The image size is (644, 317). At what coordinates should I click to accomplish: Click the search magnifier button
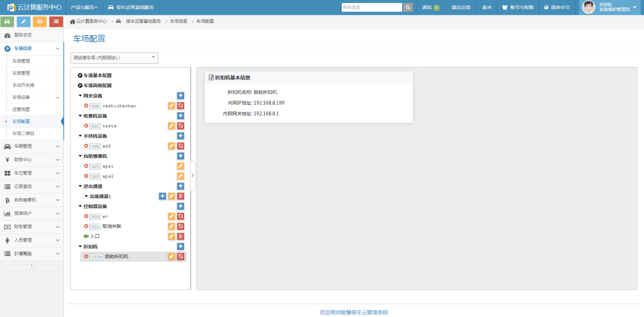pyautogui.click(x=408, y=8)
